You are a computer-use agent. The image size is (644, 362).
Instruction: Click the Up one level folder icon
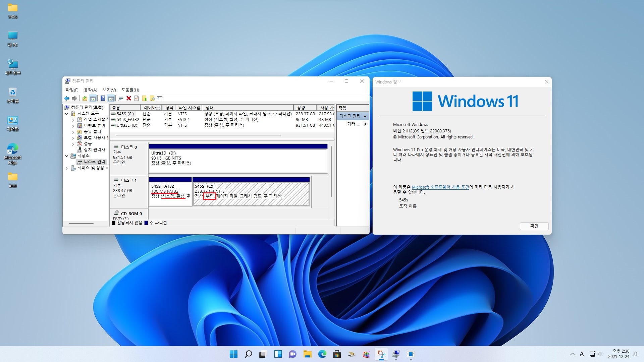85,98
